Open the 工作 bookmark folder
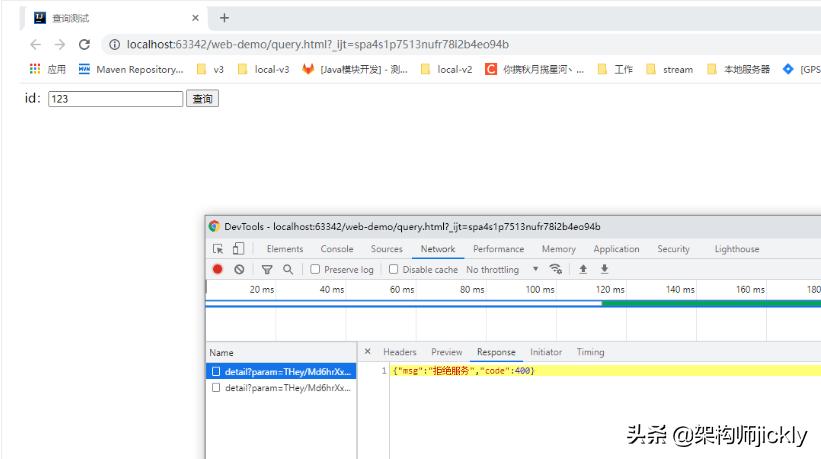Screen dimensions: 821x459 (x=615, y=69)
